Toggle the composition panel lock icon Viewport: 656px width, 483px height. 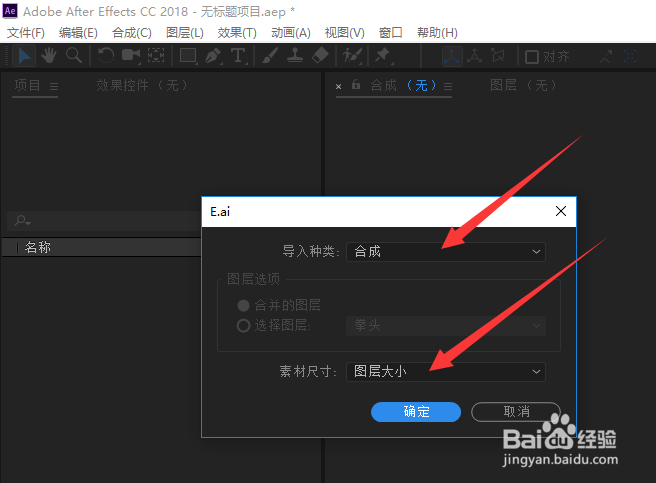[x=356, y=85]
